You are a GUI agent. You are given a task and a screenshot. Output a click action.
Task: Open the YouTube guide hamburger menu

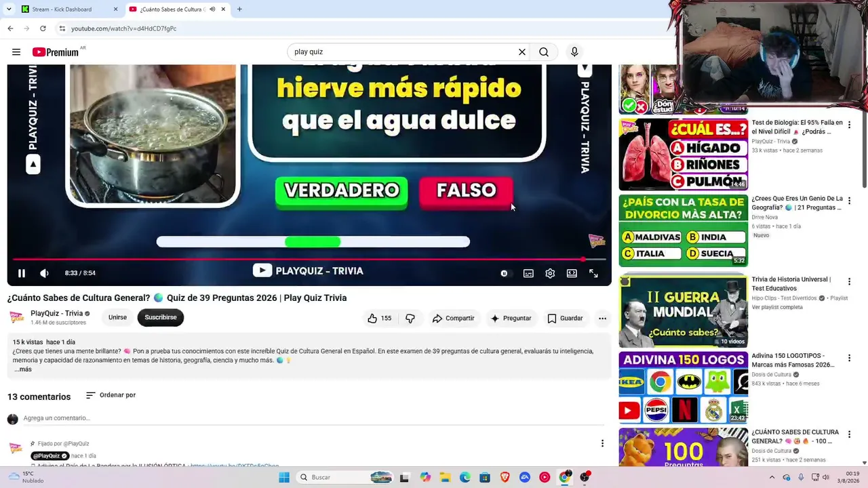coord(16,52)
